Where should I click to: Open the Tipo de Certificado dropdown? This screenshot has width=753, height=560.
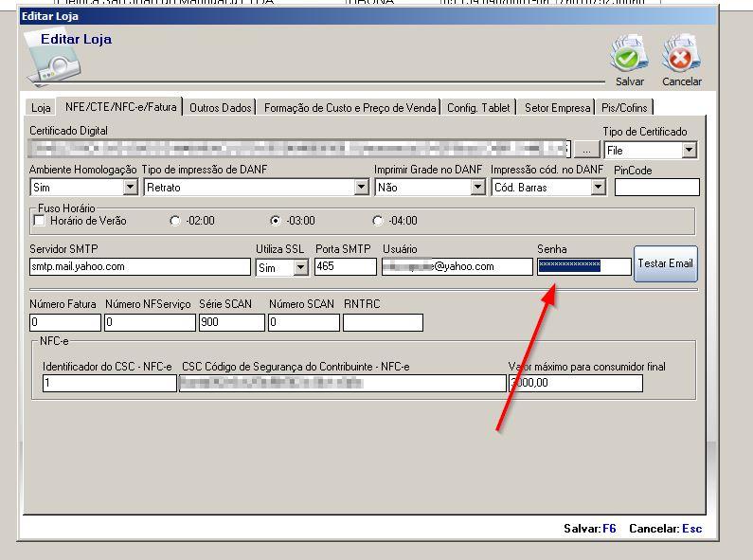coord(689,150)
